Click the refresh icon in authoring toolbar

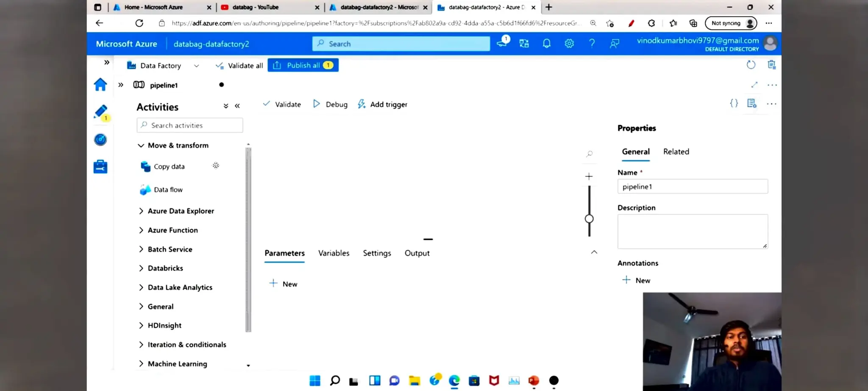click(x=751, y=65)
